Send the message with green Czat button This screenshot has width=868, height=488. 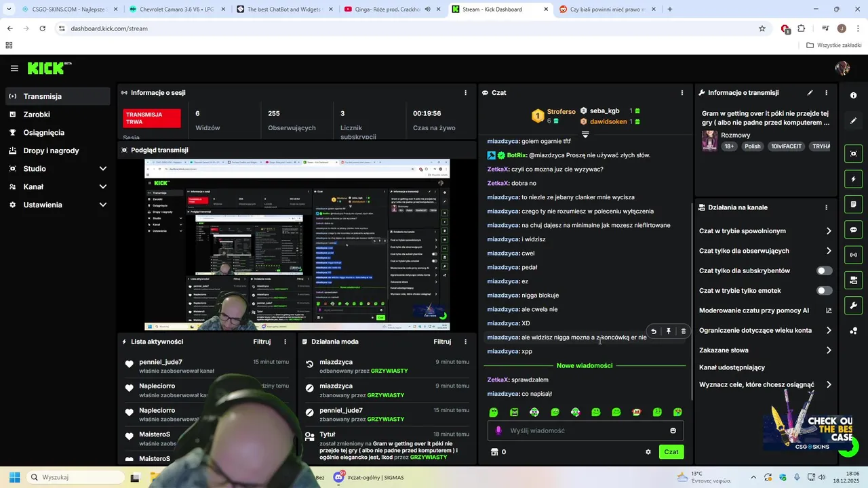point(671,452)
